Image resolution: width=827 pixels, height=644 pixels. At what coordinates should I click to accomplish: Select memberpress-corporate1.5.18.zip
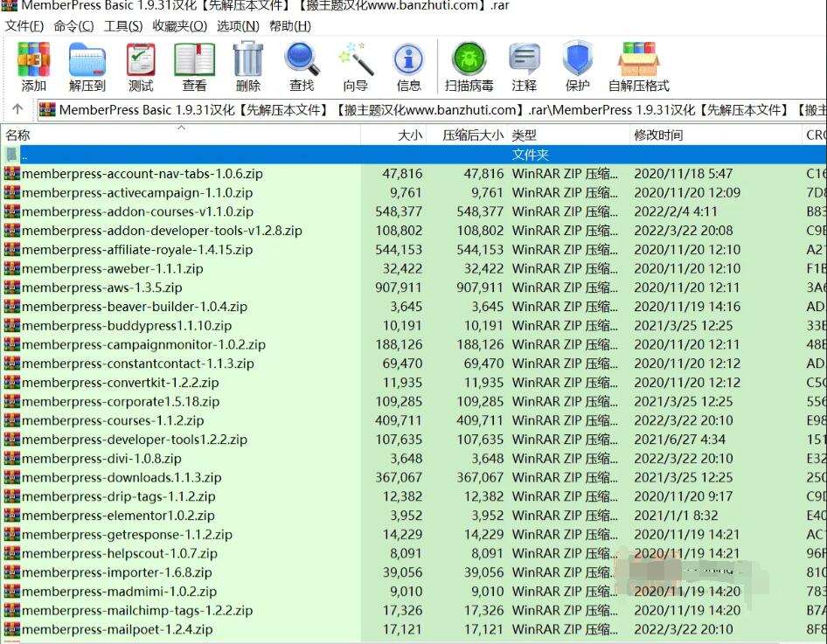[x=121, y=401]
